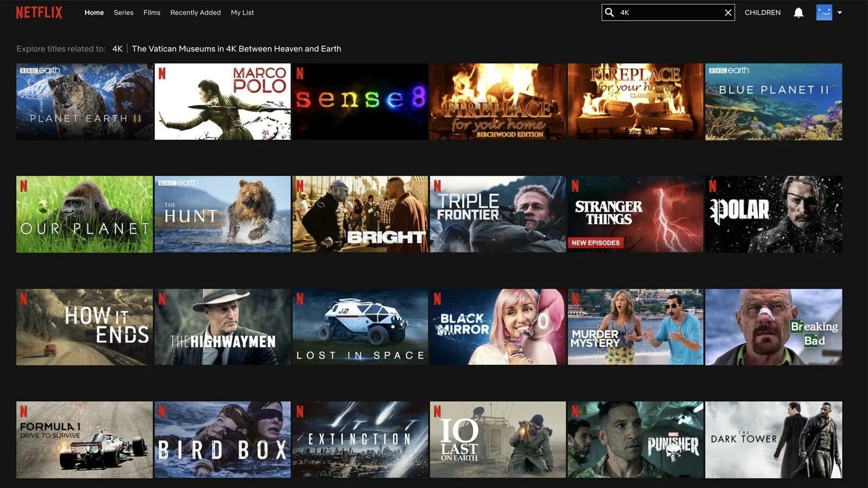The height and width of the screenshot is (488, 868).
Task: Open the Bird Box thumbnail
Action: pyautogui.click(x=222, y=440)
